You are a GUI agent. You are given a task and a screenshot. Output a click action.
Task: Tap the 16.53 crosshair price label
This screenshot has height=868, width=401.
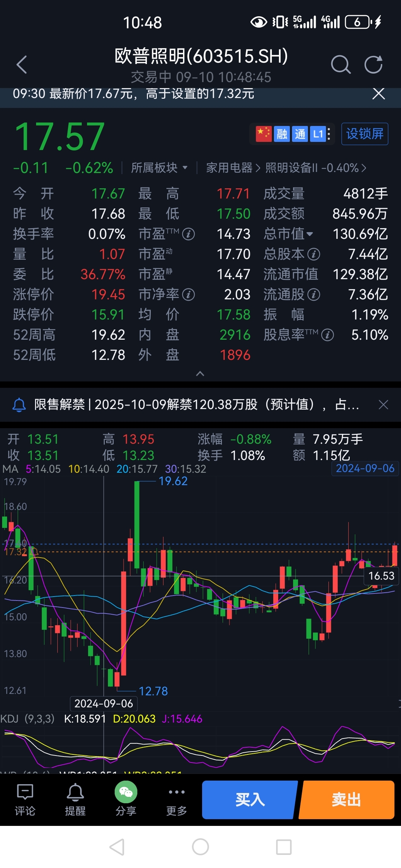(381, 576)
